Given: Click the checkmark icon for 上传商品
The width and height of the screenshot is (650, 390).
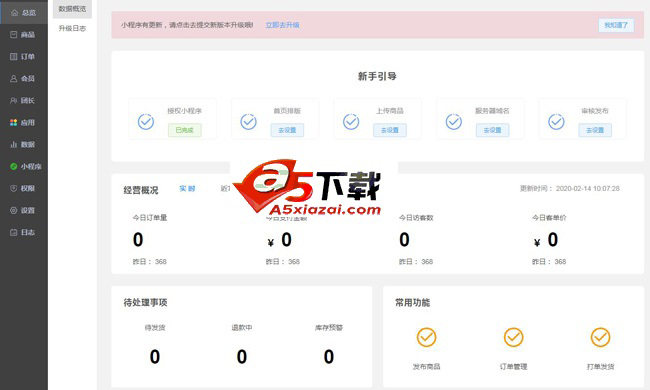Looking at the screenshot, I should point(351,122).
